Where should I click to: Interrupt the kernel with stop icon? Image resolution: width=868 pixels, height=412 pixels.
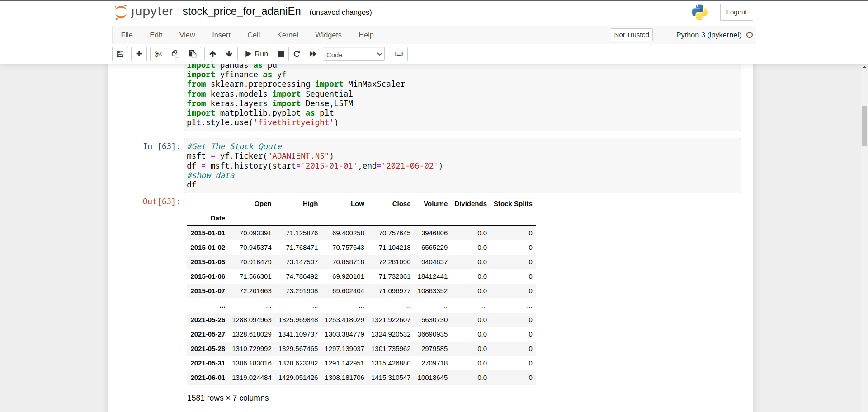(x=281, y=54)
